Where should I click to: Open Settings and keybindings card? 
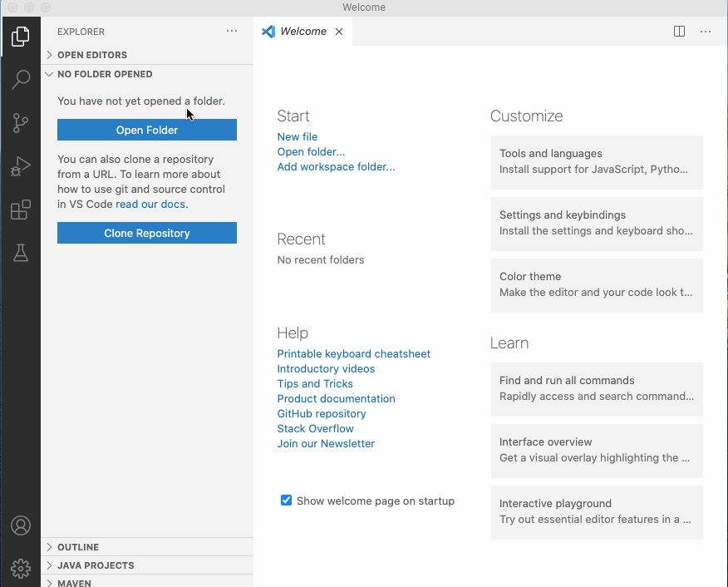point(597,224)
